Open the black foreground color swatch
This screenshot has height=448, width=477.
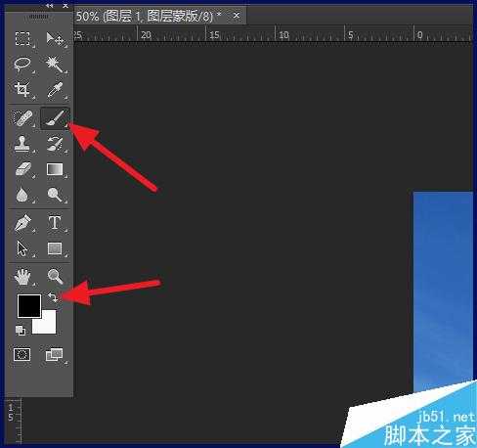(29, 306)
